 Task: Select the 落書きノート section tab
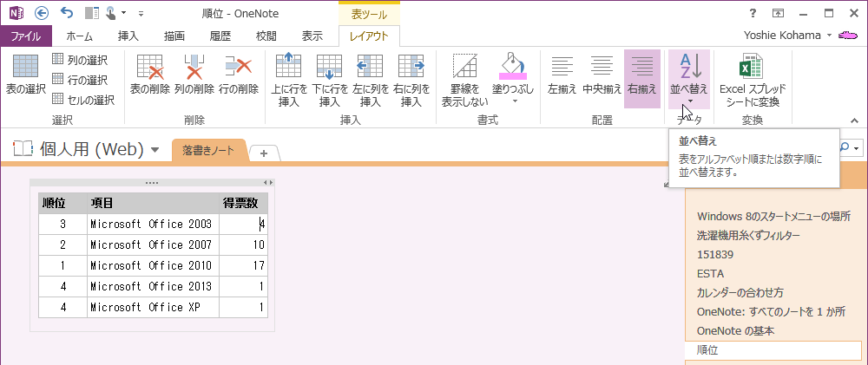pyautogui.click(x=208, y=151)
